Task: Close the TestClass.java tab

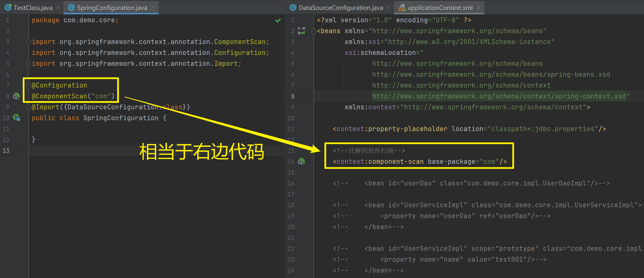Action: coord(58,8)
